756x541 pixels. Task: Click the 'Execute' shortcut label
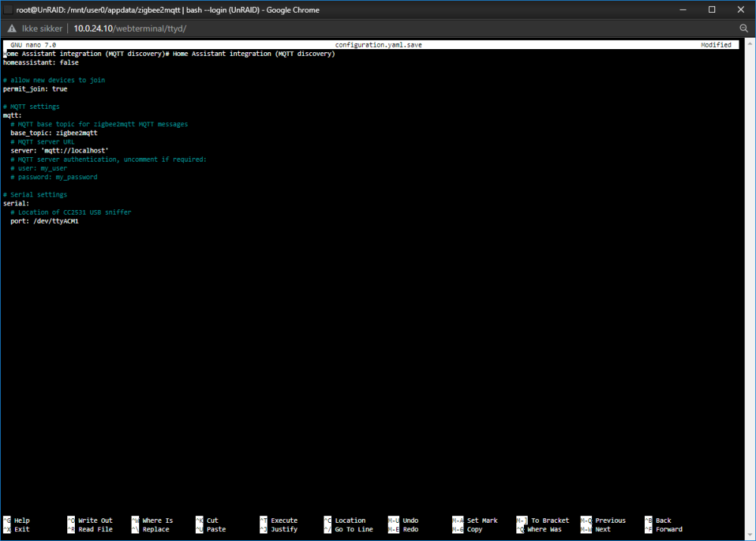point(284,521)
